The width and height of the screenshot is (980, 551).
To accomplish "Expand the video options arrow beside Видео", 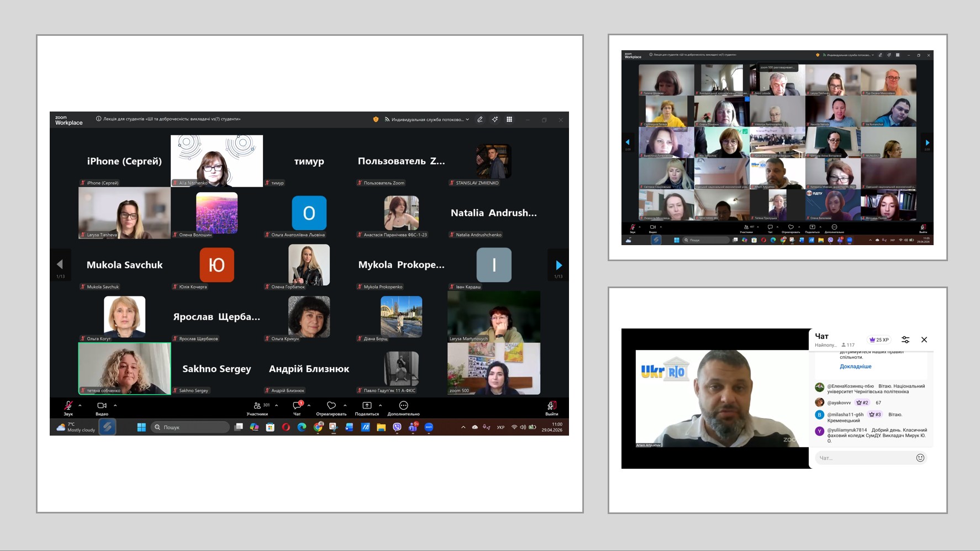I will pos(115,405).
